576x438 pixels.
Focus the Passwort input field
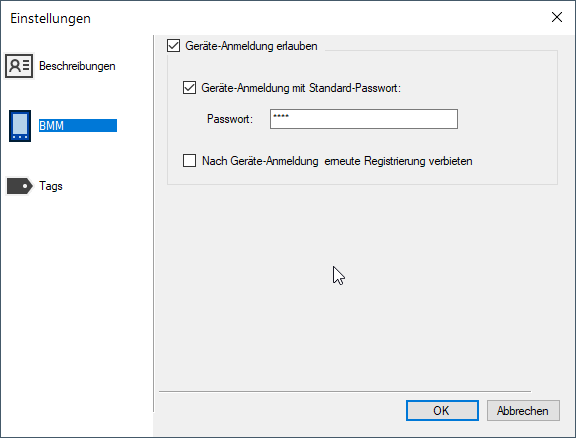(x=364, y=119)
